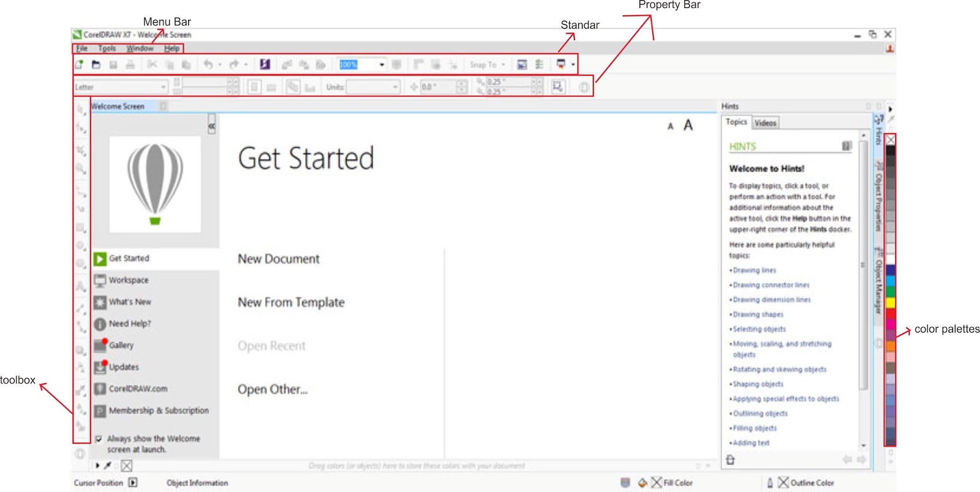Open the Tools menu
The image size is (980, 492).
tap(107, 48)
